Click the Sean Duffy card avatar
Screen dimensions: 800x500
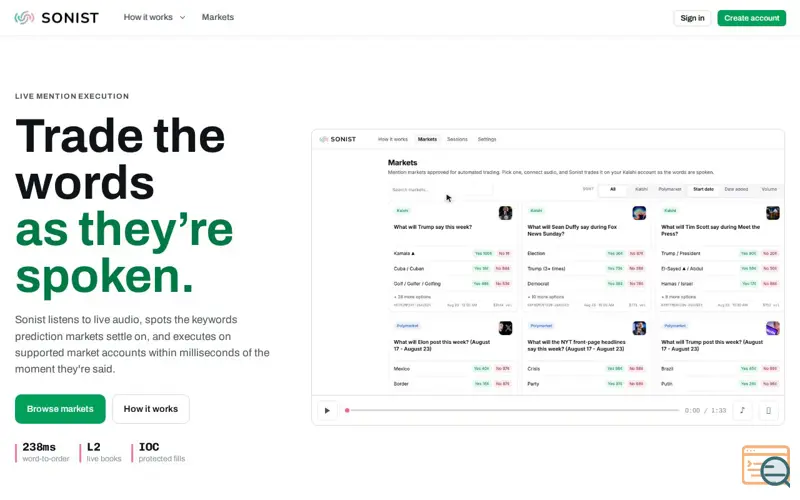[639, 213]
